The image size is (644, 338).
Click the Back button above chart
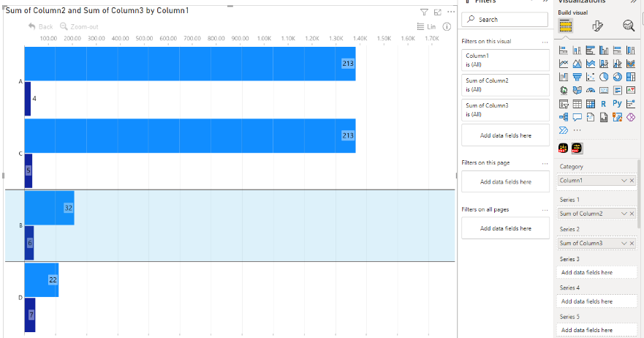tap(41, 26)
